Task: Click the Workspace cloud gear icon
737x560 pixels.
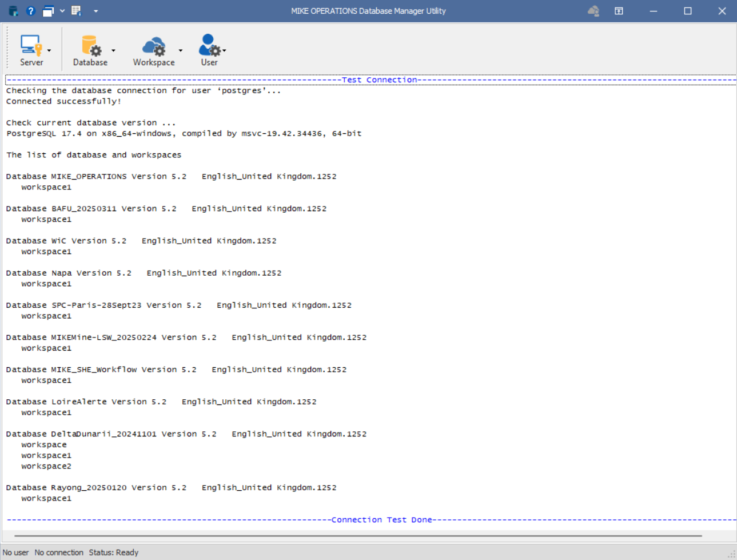Action: point(154,46)
